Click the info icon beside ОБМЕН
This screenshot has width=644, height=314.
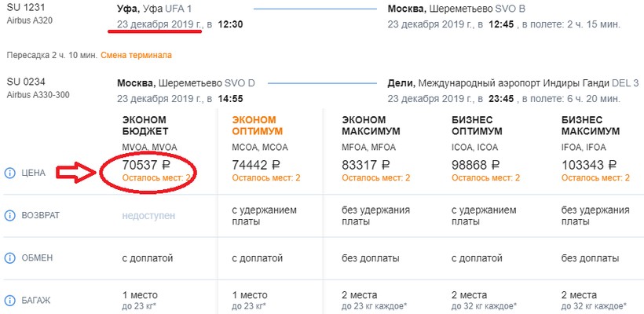pyautogui.click(x=10, y=258)
